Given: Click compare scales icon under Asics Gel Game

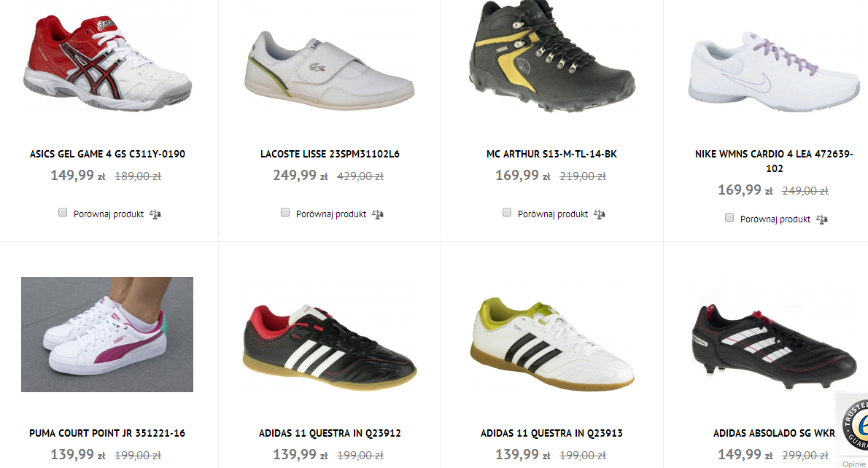Looking at the screenshot, I should [155, 214].
